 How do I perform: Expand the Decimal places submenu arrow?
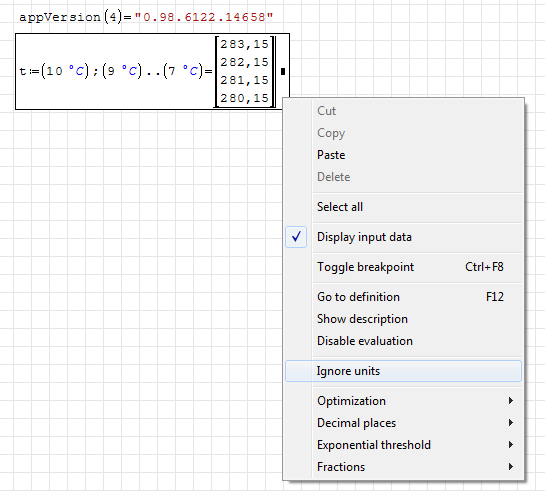[511, 423]
